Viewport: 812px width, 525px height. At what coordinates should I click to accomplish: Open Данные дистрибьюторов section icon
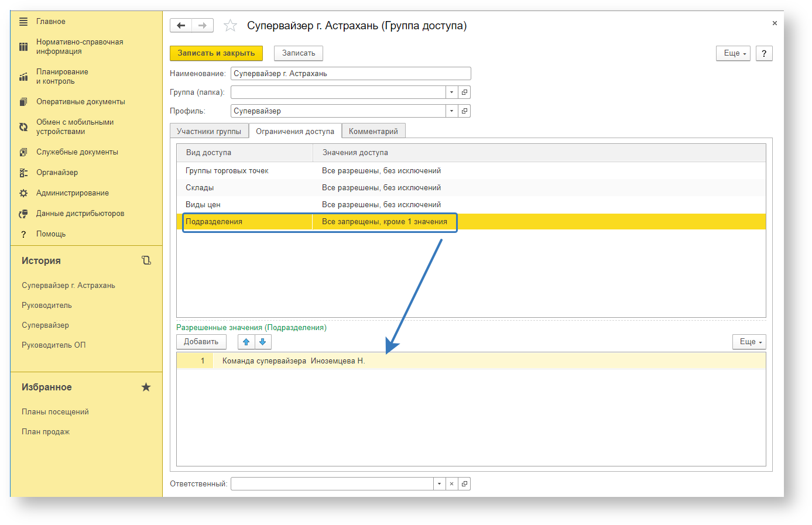point(23,214)
